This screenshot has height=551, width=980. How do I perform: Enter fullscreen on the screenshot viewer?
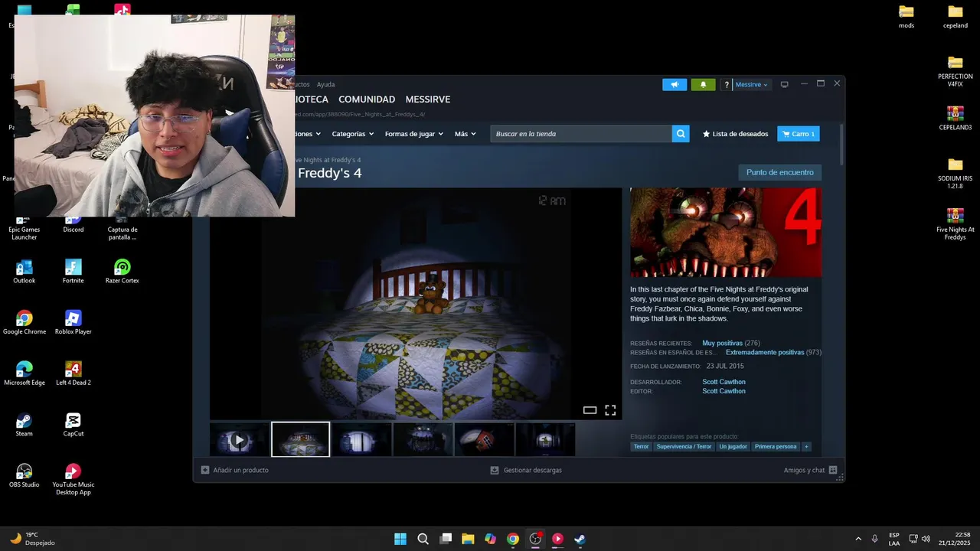click(610, 410)
